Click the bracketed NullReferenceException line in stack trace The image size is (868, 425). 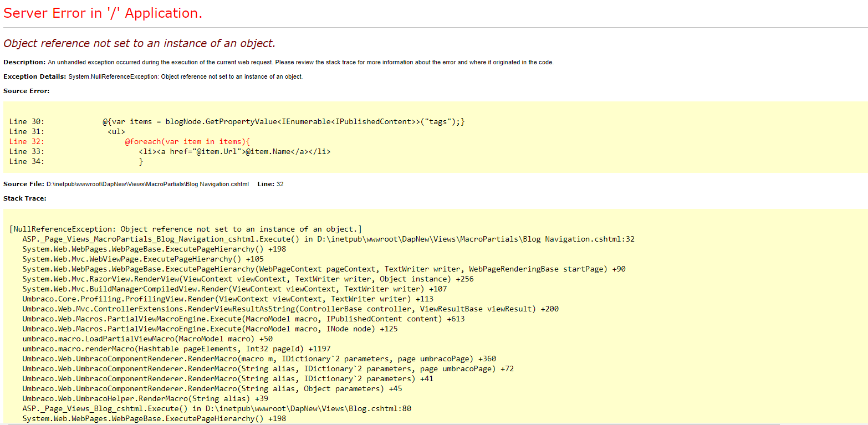click(x=186, y=229)
